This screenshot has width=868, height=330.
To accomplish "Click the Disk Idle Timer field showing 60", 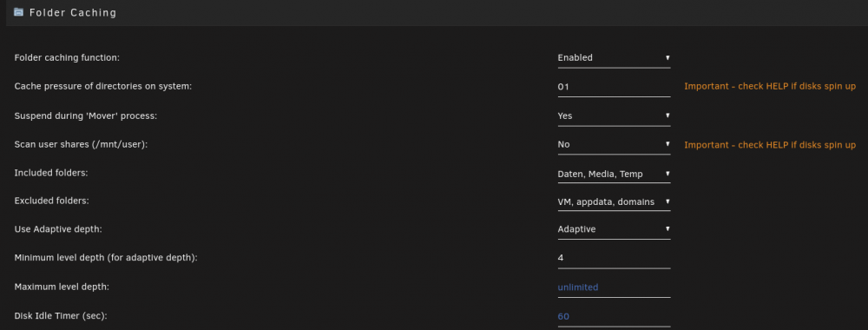I will [614, 317].
